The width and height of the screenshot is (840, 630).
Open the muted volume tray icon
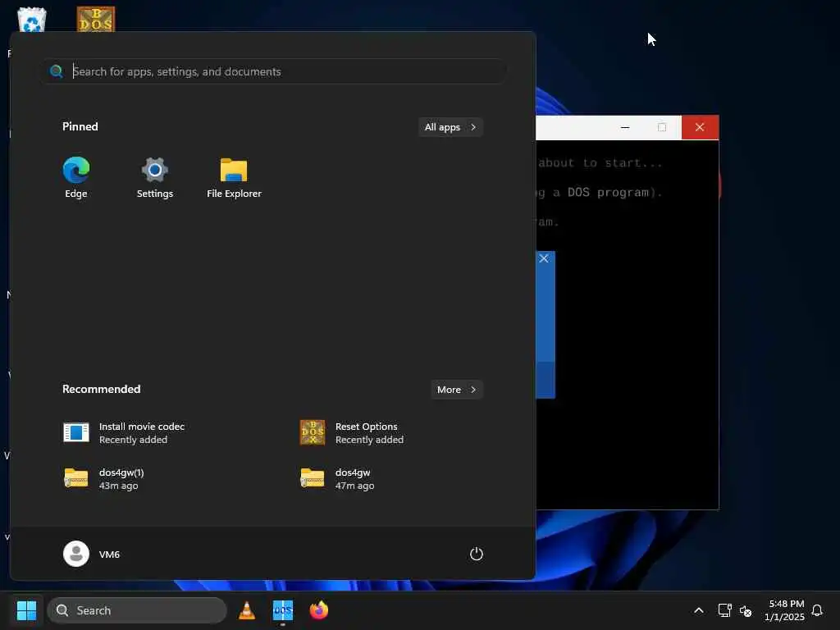pos(745,610)
